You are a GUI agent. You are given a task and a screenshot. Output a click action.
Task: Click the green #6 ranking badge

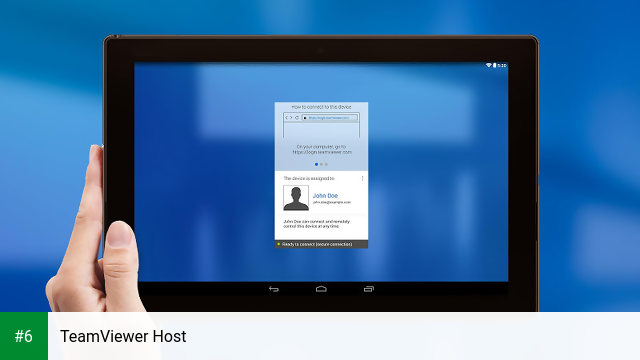click(x=24, y=336)
